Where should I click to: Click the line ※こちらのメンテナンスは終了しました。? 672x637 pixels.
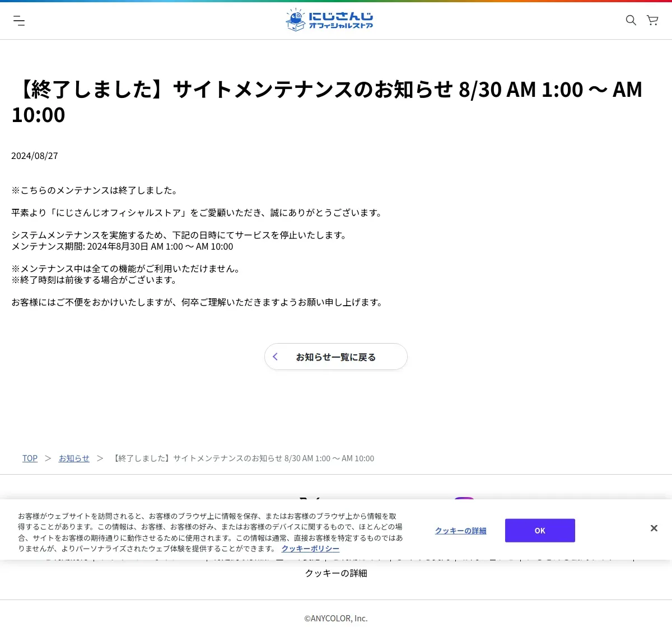[96, 190]
